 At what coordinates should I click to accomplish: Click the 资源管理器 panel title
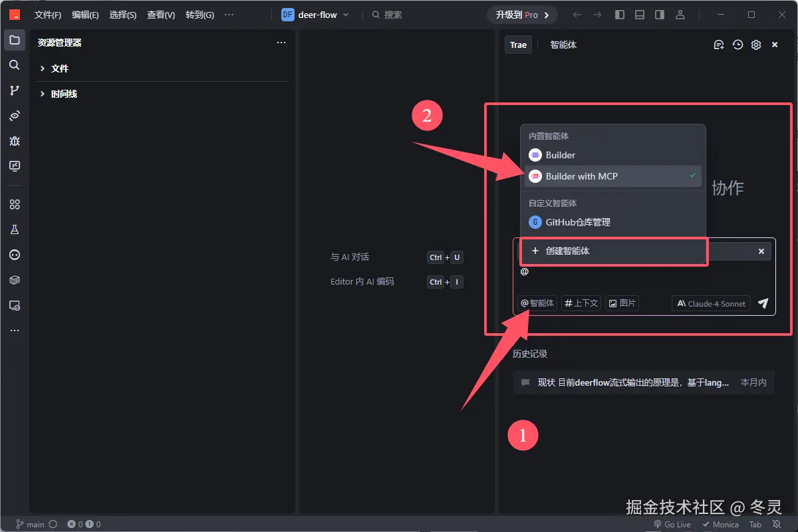click(60, 43)
